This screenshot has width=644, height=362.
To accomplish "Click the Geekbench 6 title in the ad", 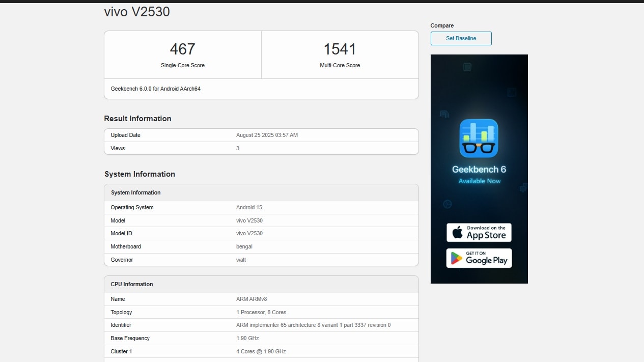I will point(479,170).
